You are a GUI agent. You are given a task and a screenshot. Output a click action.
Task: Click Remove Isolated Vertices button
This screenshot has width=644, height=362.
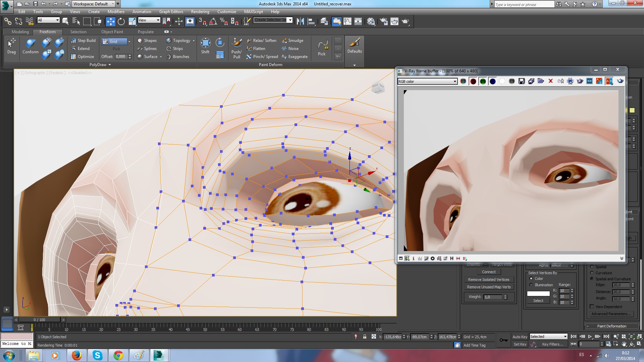[488, 280]
